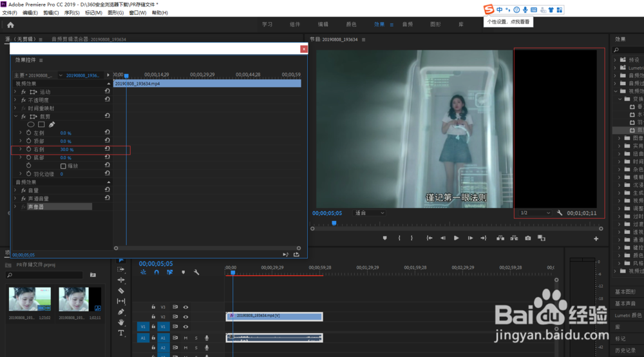Click the Extract button
644x357 pixels.
click(514, 238)
